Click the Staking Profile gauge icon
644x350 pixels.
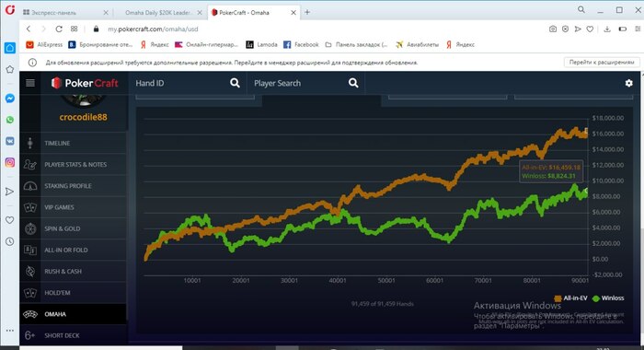[30, 186]
